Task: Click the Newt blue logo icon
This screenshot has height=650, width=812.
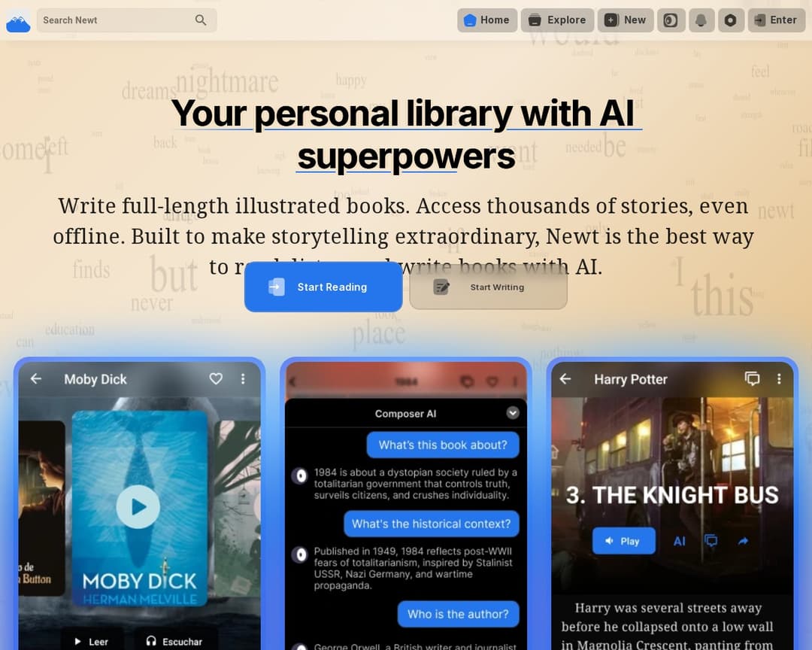Action: click(18, 21)
